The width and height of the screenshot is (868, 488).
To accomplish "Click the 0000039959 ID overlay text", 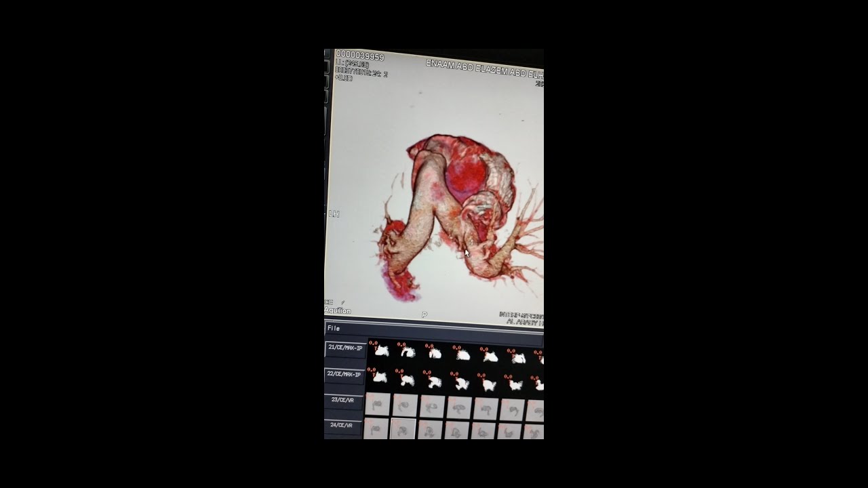I will pyautogui.click(x=360, y=56).
